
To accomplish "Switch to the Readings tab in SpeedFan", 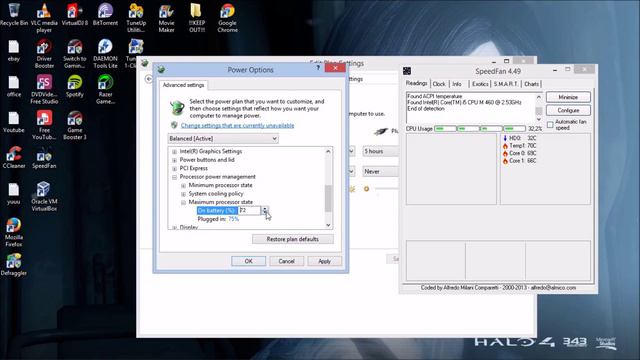I will [416, 83].
